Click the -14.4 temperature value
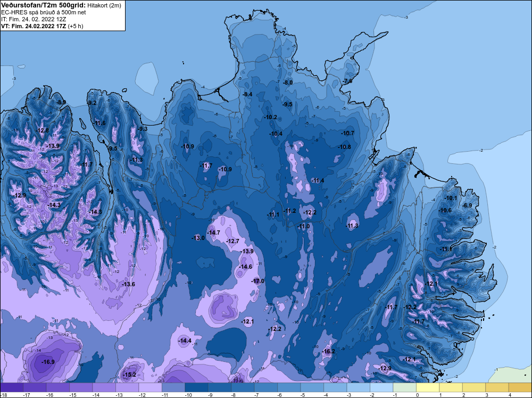 (x=185, y=341)
